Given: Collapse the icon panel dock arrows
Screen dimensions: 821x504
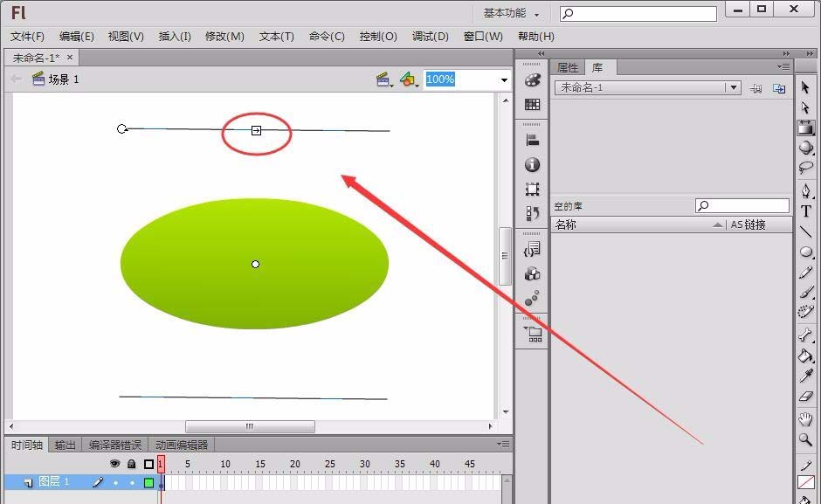Looking at the screenshot, I should (541, 53).
